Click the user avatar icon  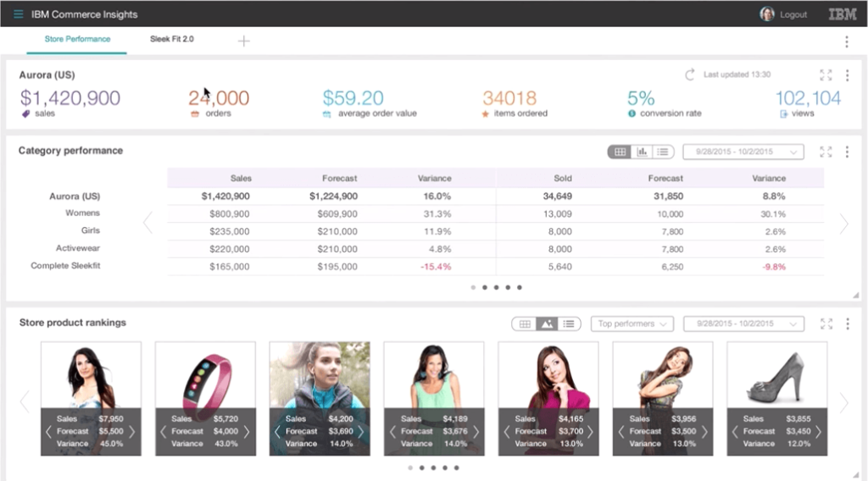coord(766,14)
